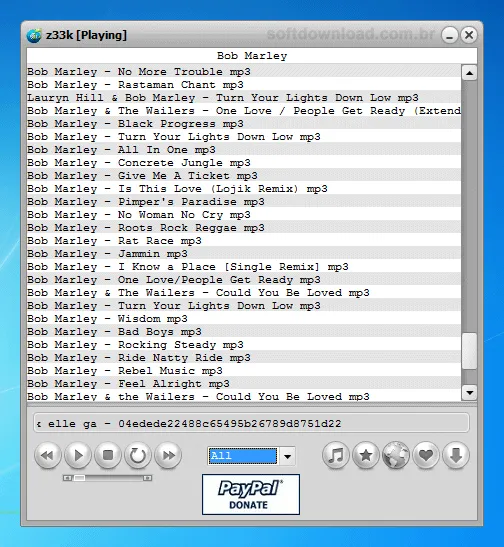
Task: Click the music note icon button
Action: click(336, 455)
